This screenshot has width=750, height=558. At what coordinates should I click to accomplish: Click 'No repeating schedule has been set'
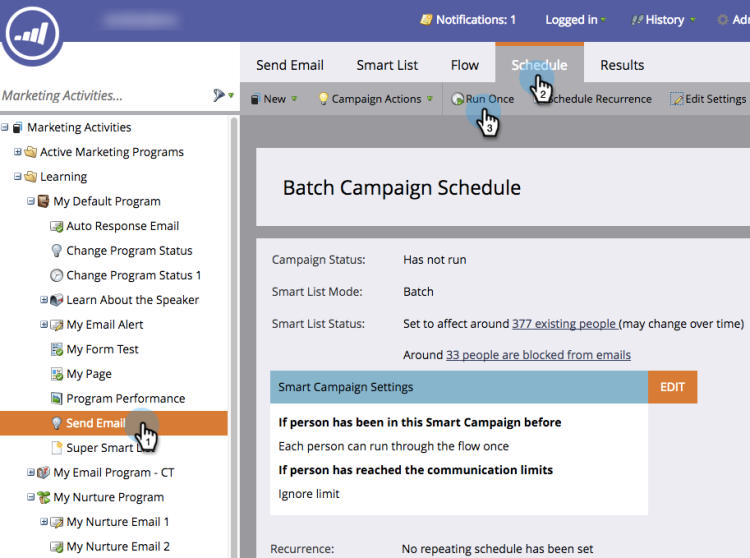[x=497, y=549]
